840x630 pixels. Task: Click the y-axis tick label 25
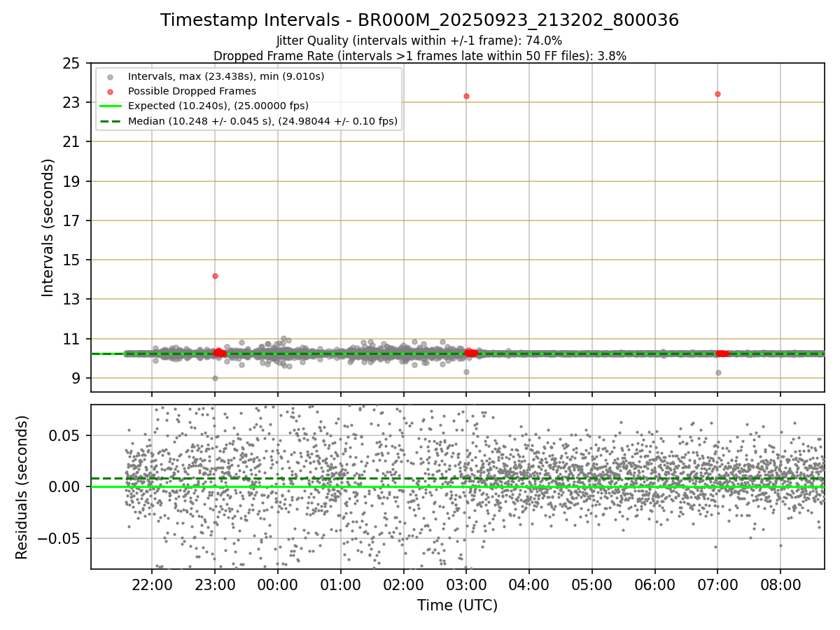click(x=72, y=64)
